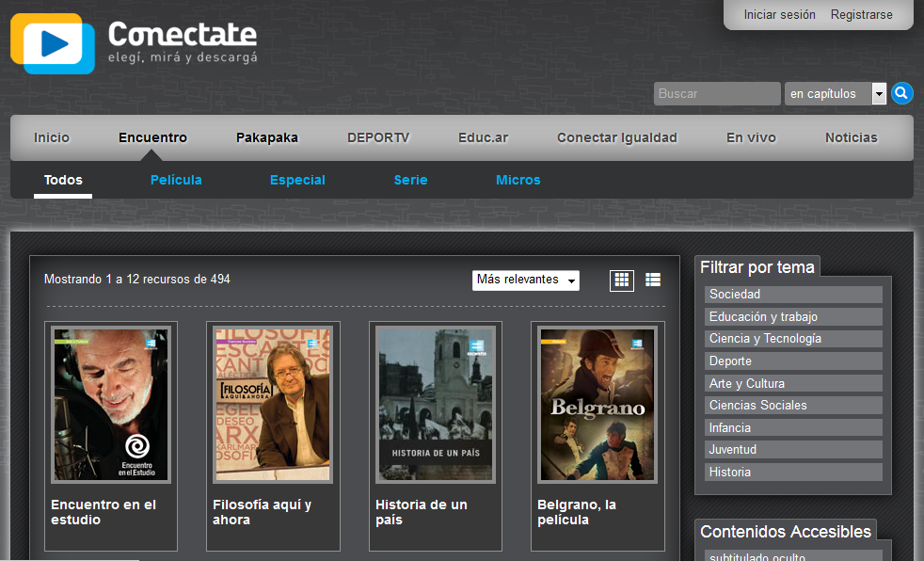Click inside the Buscar search field
Image resolution: width=924 pixels, height=561 pixels.
[x=716, y=93]
